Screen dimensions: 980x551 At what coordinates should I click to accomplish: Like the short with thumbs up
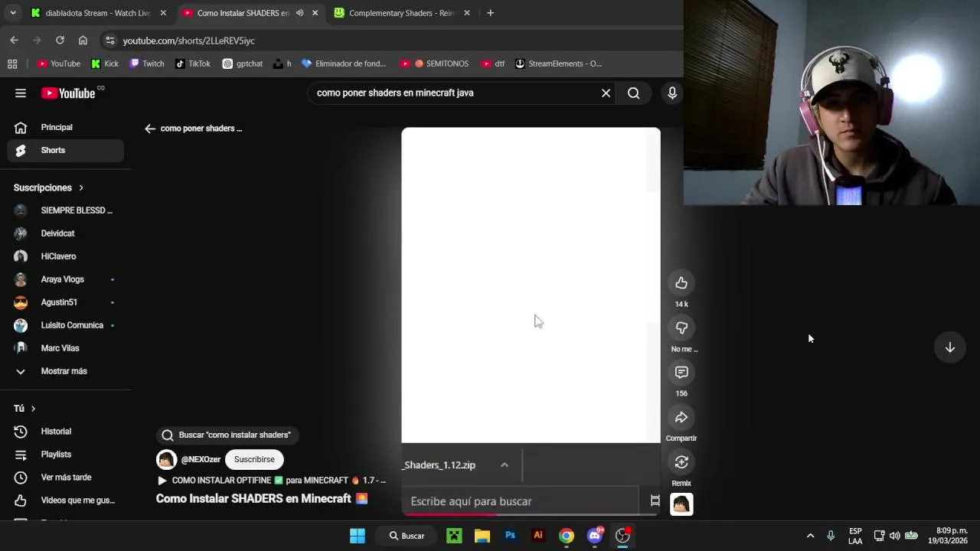coord(681,283)
